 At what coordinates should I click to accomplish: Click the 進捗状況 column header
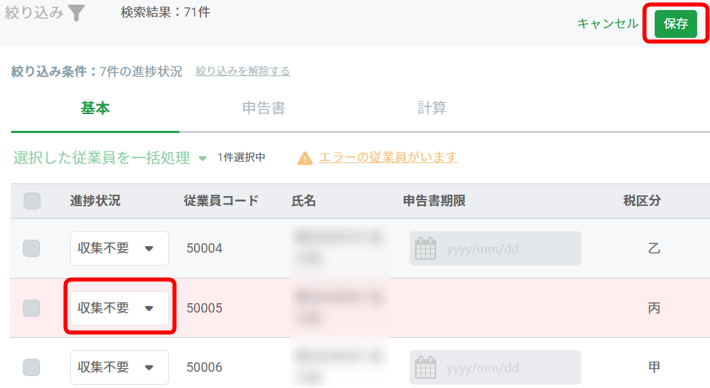tap(95, 201)
